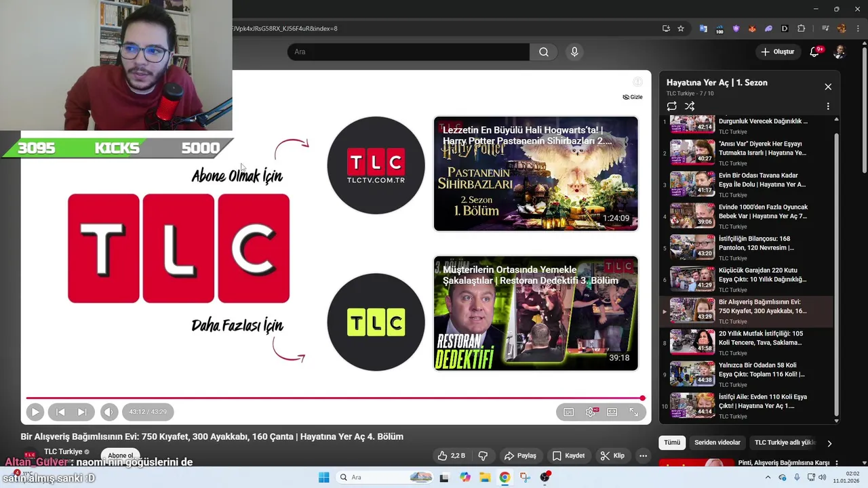Viewport: 868px width, 488px height.
Task: Open more actions menu beside Klip
Action: pos(643,455)
